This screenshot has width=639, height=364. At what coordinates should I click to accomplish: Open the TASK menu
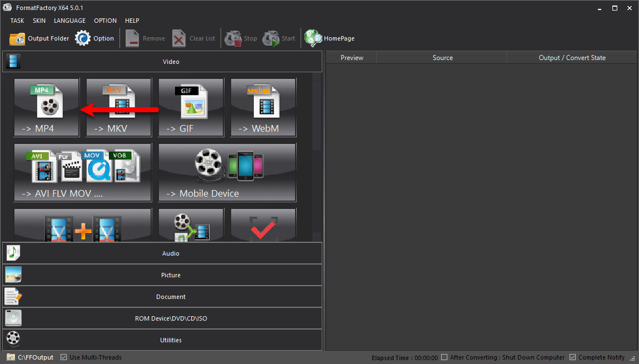click(x=17, y=21)
